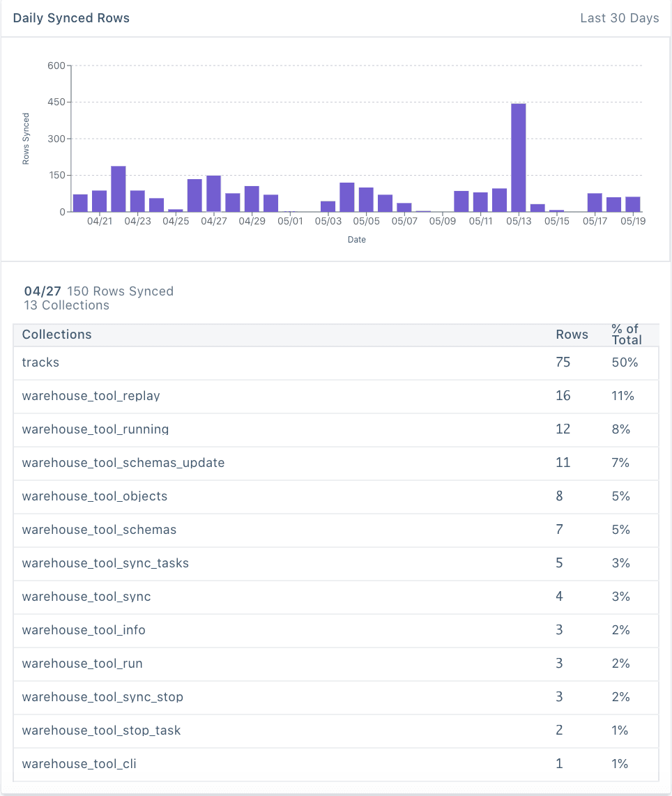Click the warehouse_tool_stop_task row

(x=101, y=730)
